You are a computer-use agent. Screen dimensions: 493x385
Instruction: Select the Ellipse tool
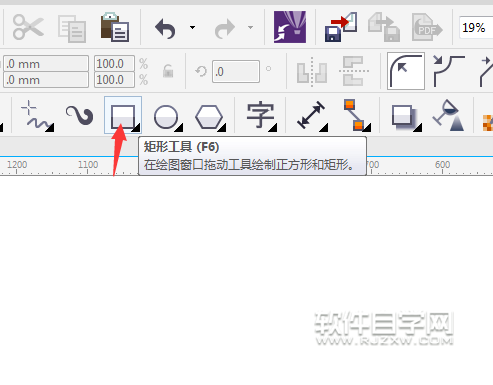(x=167, y=117)
